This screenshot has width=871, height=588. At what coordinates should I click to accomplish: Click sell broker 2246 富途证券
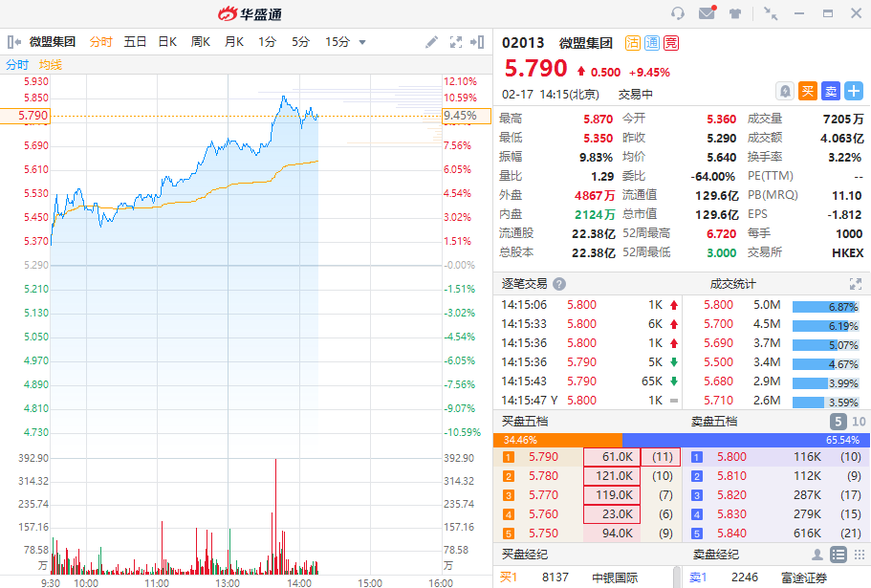pos(777,577)
